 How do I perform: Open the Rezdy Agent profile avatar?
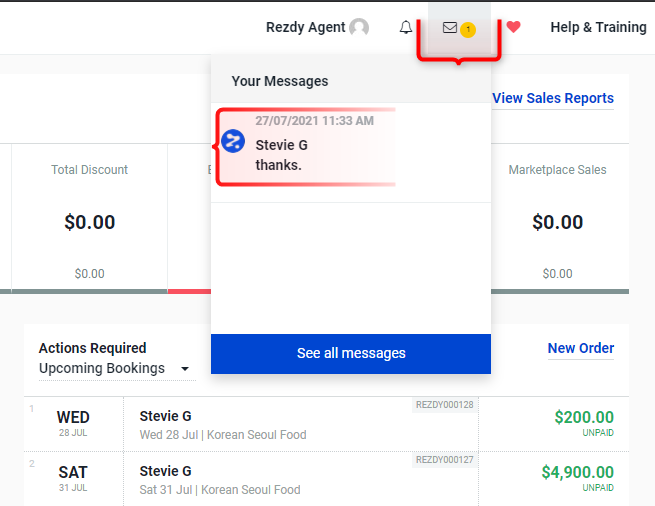(359, 28)
